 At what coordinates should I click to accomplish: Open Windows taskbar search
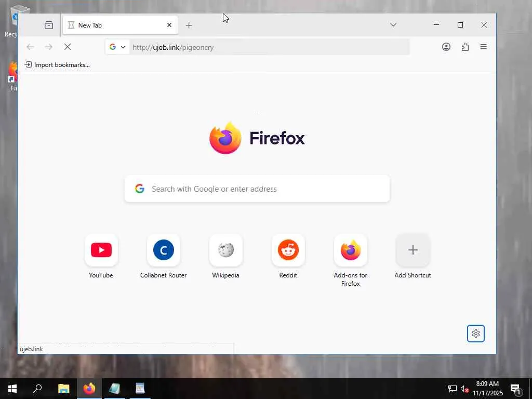pos(37,389)
